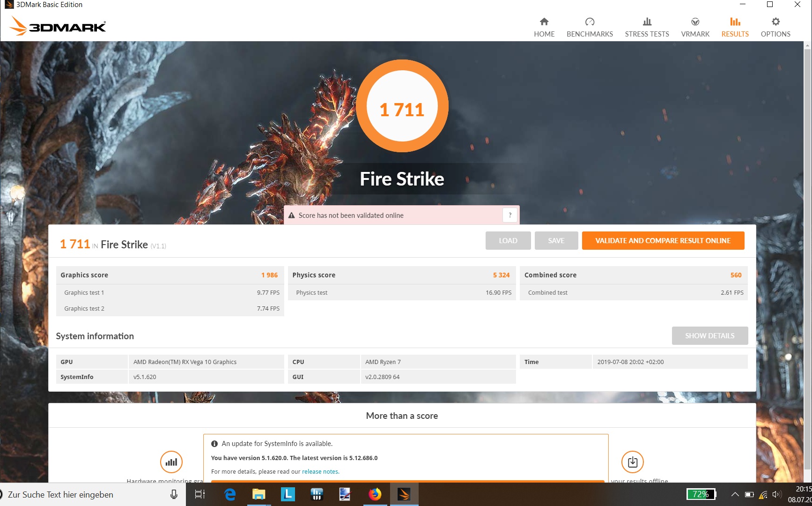The height and width of the screenshot is (506, 812).
Task: Click the save results offline download icon
Action: [633, 462]
